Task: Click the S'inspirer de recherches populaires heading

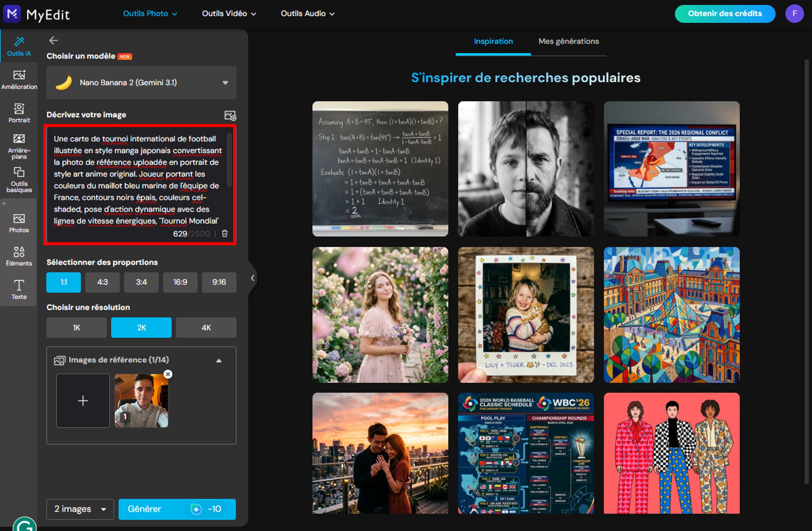Action: pos(526,78)
